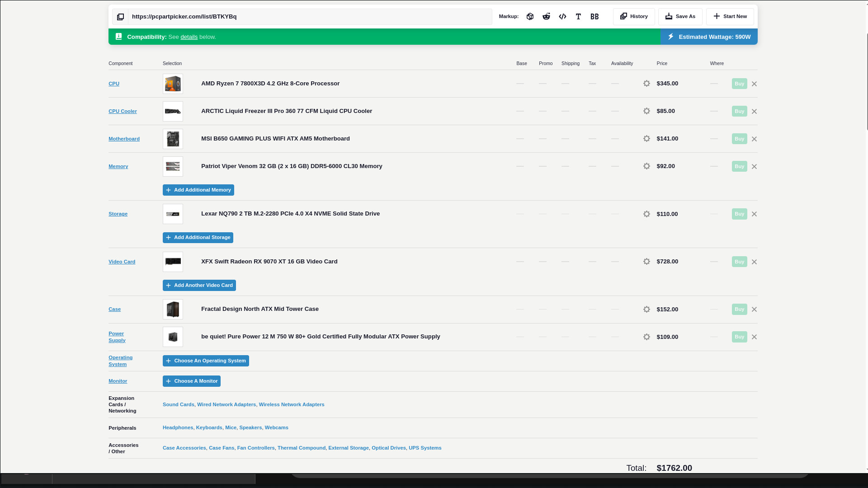Image resolution: width=868 pixels, height=488 pixels.
Task: Browse Sound Cards
Action: pyautogui.click(x=179, y=405)
